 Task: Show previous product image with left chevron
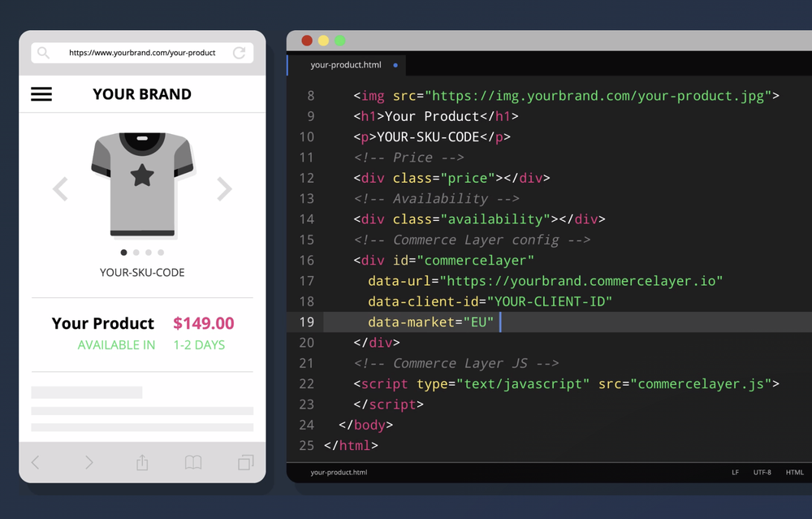click(59, 188)
